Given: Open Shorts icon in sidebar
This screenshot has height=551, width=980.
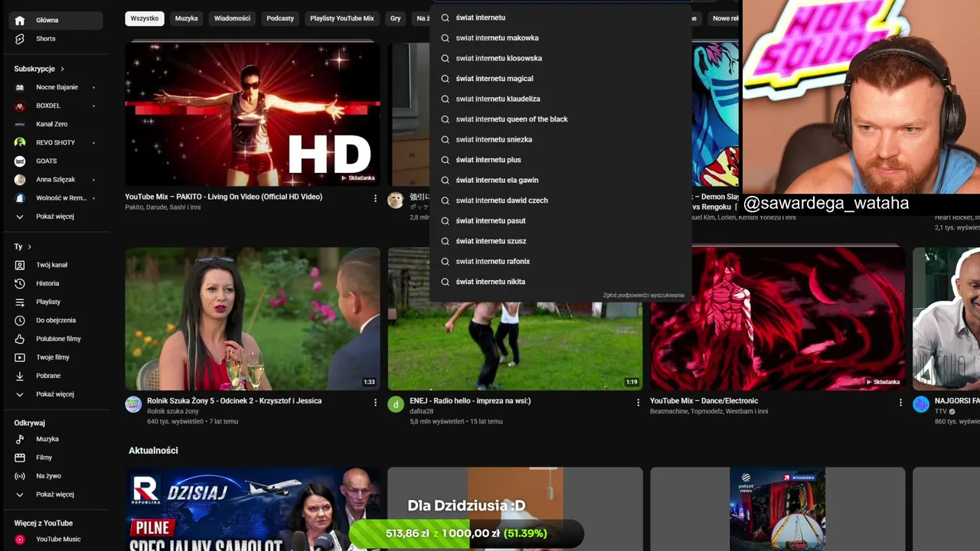Looking at the screenshot, I should click(20, 39).
